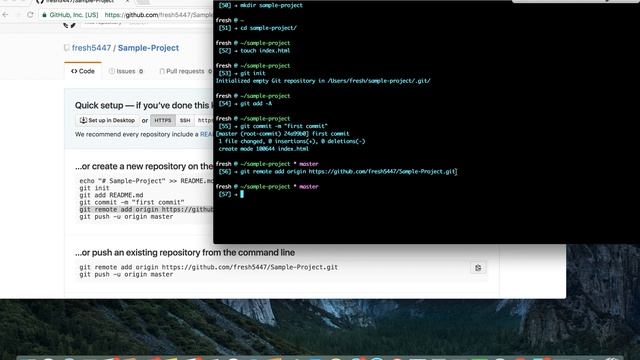Open the Sample-Project repository link
This screenshot has height=360, width=640.
click(148, 48)
